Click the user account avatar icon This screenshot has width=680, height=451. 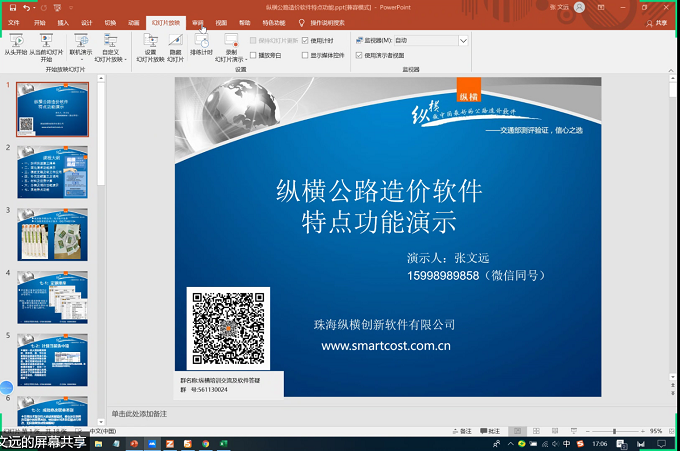(579, 7)
